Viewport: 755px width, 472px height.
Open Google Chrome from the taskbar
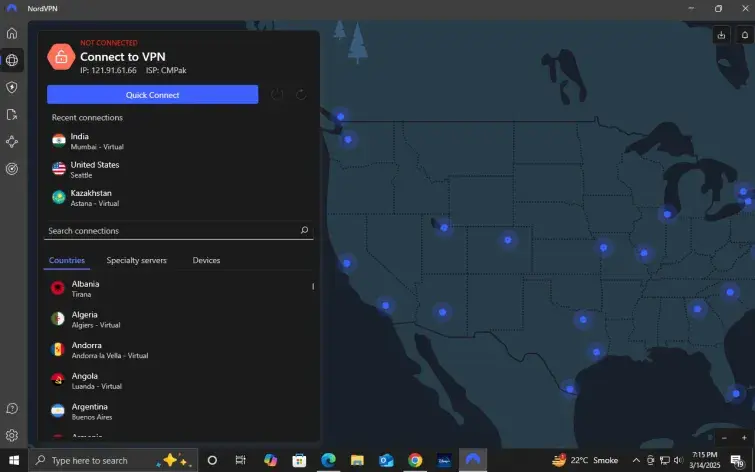tap(415, 460)
